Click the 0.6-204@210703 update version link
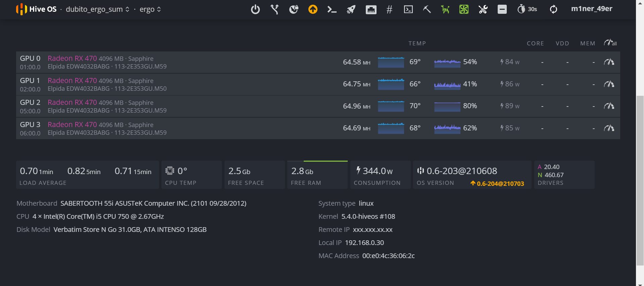Image resolution: width=644 pixels, height=286 pixels. coord(497,183)
